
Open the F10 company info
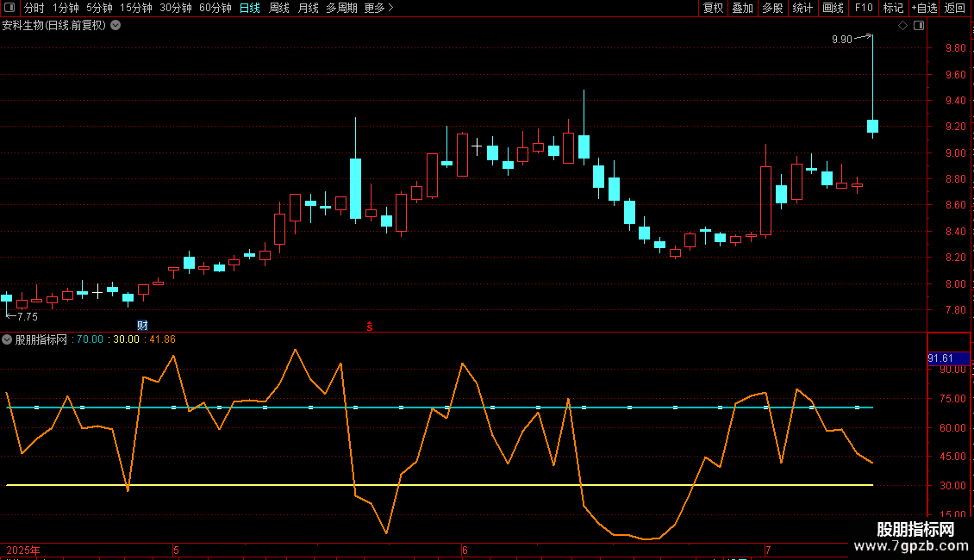click(x=864, y=8)
